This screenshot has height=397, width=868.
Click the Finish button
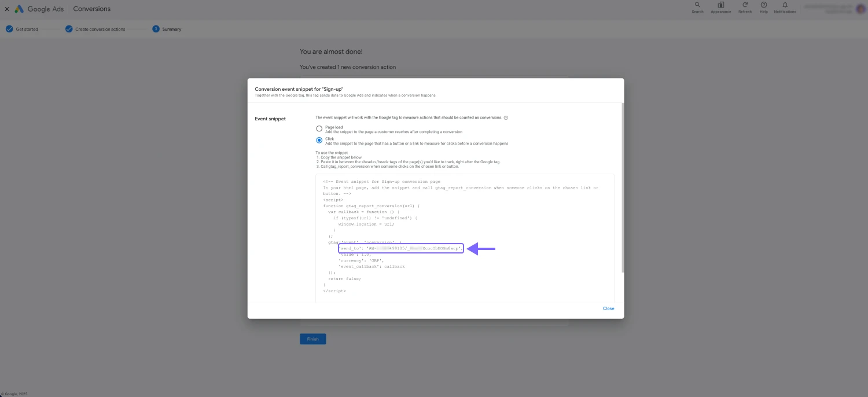[312, 339]
